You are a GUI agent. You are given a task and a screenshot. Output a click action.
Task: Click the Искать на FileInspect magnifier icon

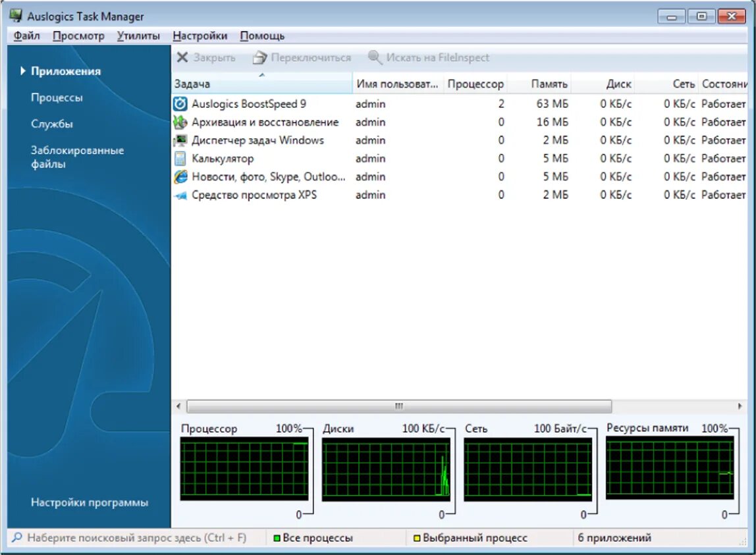[x=375, y=57]
